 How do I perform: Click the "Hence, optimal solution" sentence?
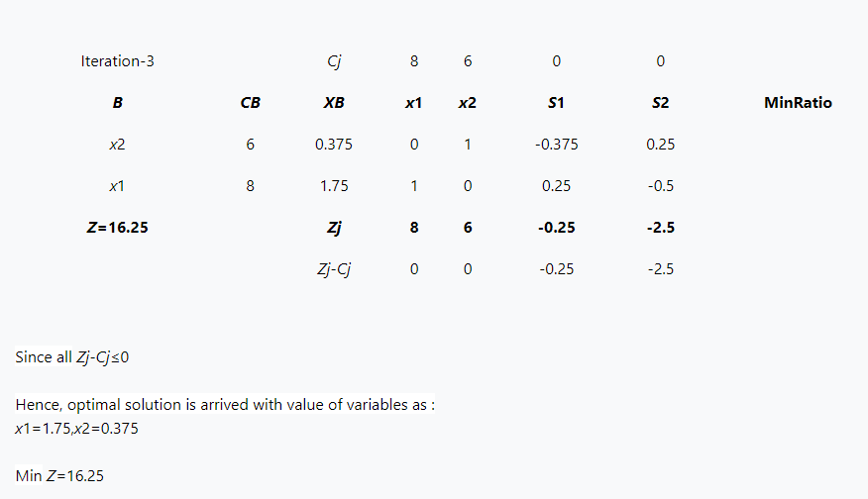pyautogui.click(x=224, y=406)
